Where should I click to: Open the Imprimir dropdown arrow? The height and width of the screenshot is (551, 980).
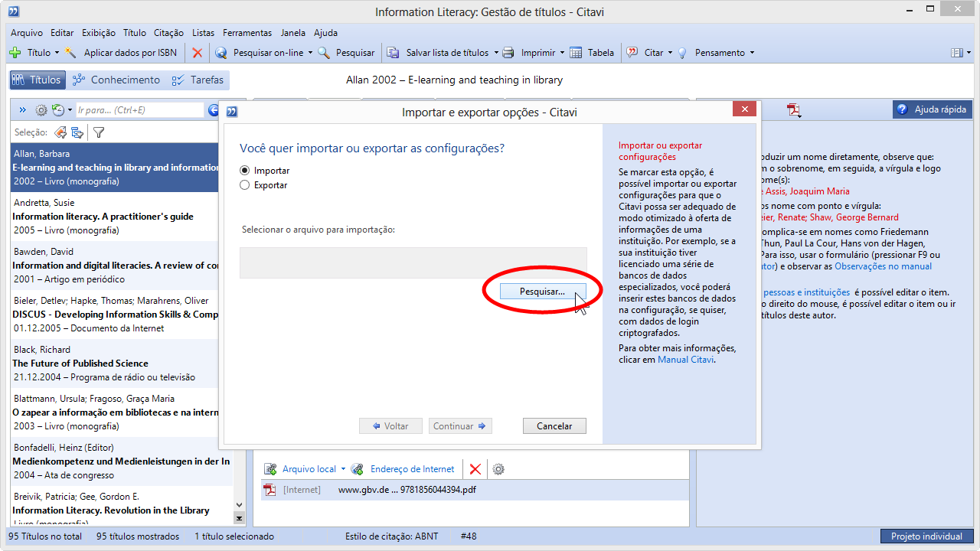pyautogui.click(x=562, y=53)
